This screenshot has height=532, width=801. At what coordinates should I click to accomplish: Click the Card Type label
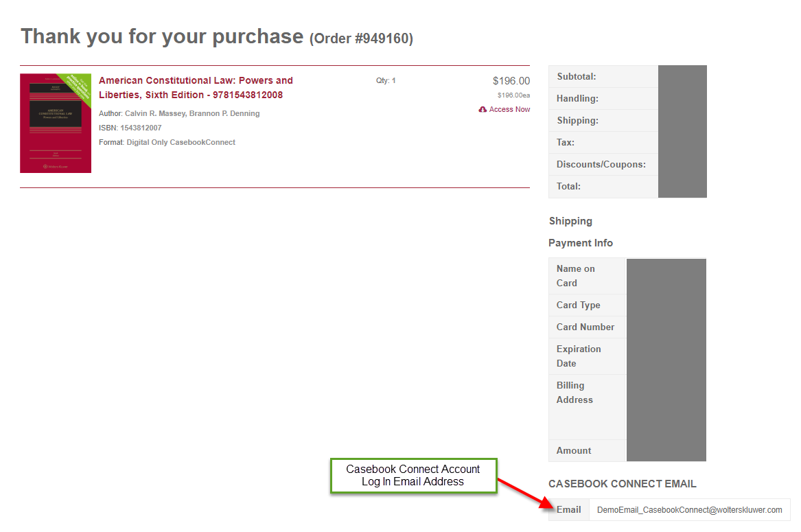(579, 305)
